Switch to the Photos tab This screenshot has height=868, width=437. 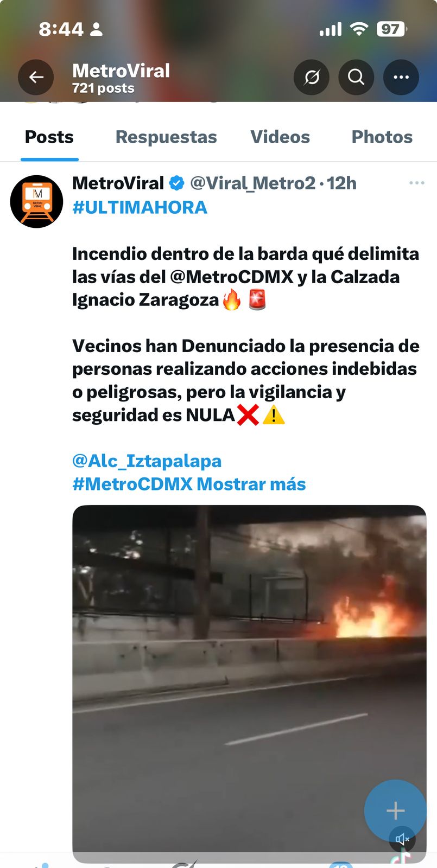pyautogui.click(x=382, y=137)
